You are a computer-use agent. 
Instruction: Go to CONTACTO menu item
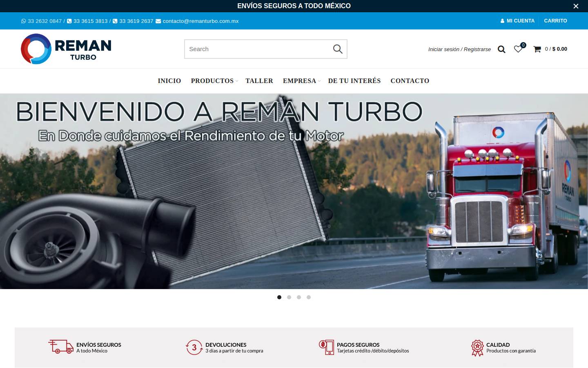coord(410,81)
